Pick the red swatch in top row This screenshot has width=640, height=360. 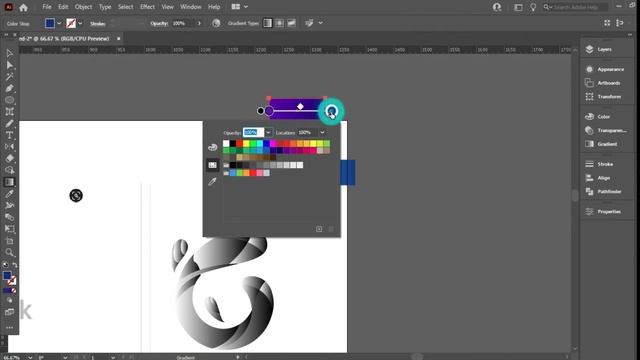click(x=240, y=144)
